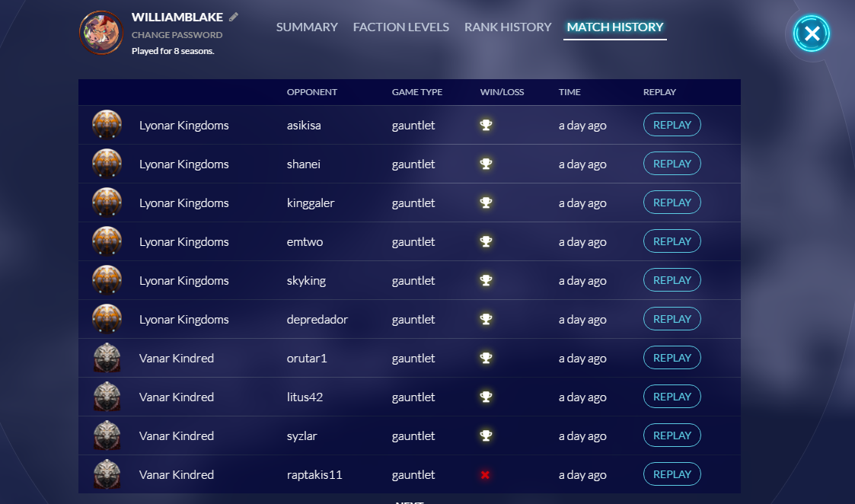
Task: Click Vanar faction crest in orutar1 row
Action: [107, 358]
